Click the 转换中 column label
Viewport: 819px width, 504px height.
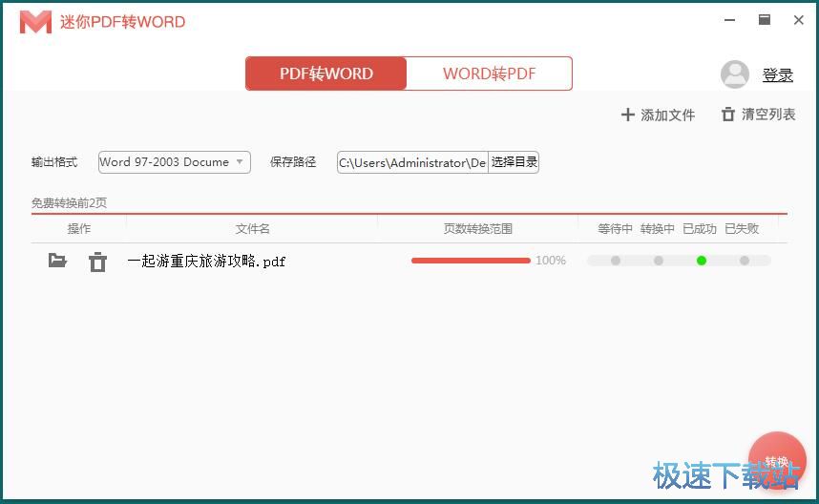657,229
